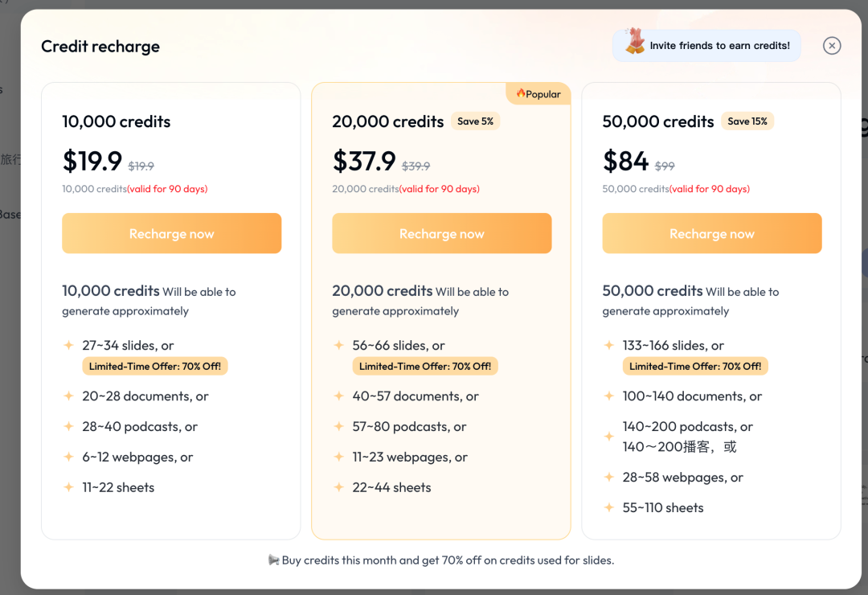Click the Save 5% badge
This screenshot has width=868, height=595.
[x=475, y=121]
